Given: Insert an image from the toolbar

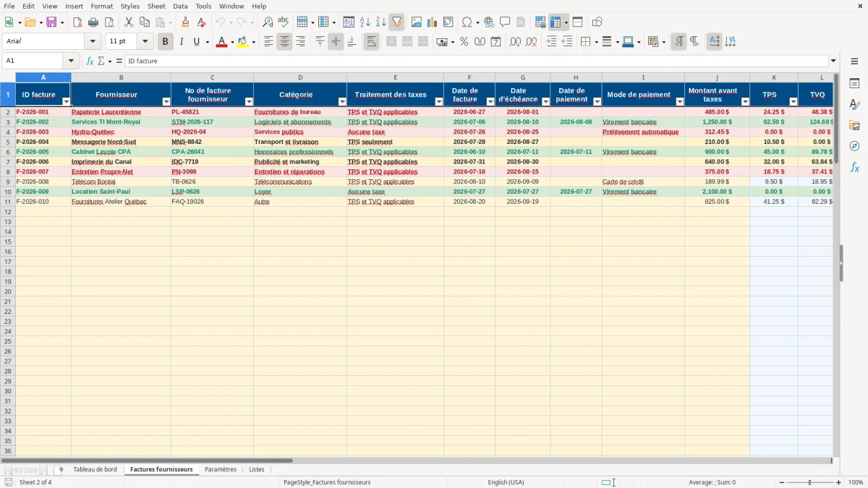Looking at the screenshot, I should (417, 22).
